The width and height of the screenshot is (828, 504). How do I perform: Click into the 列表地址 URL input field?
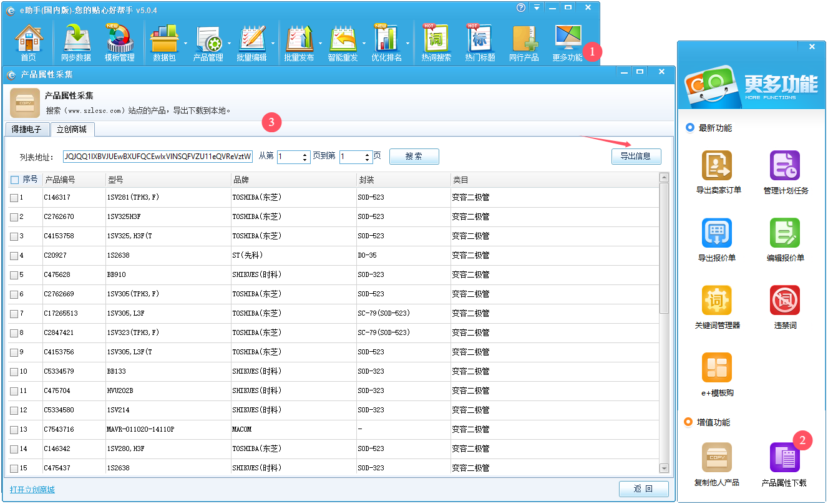158,157
